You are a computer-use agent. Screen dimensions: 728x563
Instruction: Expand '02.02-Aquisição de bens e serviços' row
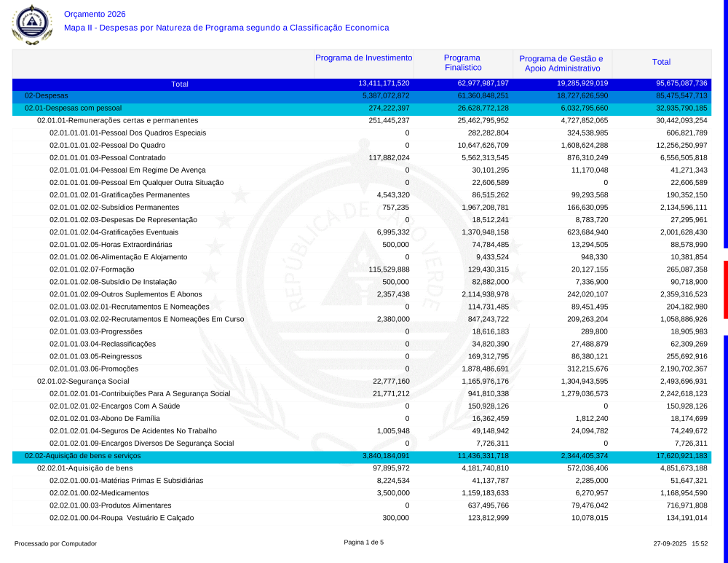82,455
